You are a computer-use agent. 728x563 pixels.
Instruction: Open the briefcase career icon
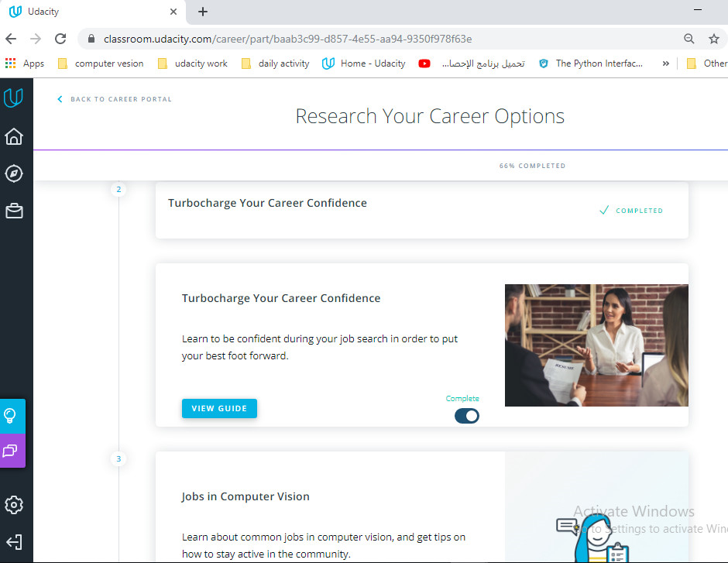pos(13,211)
